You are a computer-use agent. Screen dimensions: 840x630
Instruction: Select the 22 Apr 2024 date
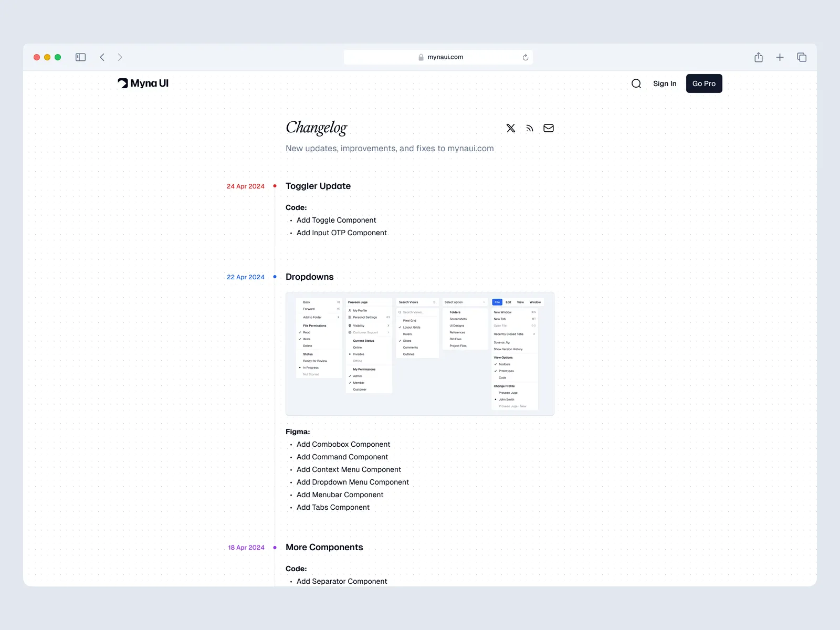[245, 277]
